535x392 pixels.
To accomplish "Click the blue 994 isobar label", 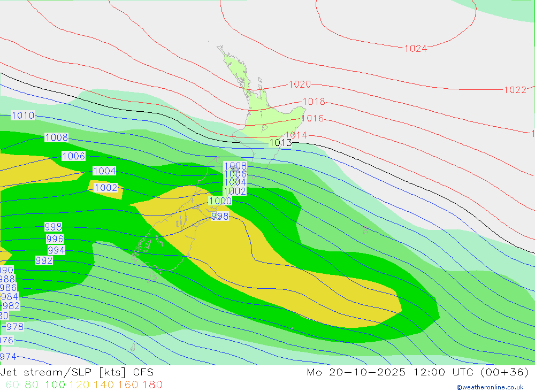I will (x=56, y=250).
